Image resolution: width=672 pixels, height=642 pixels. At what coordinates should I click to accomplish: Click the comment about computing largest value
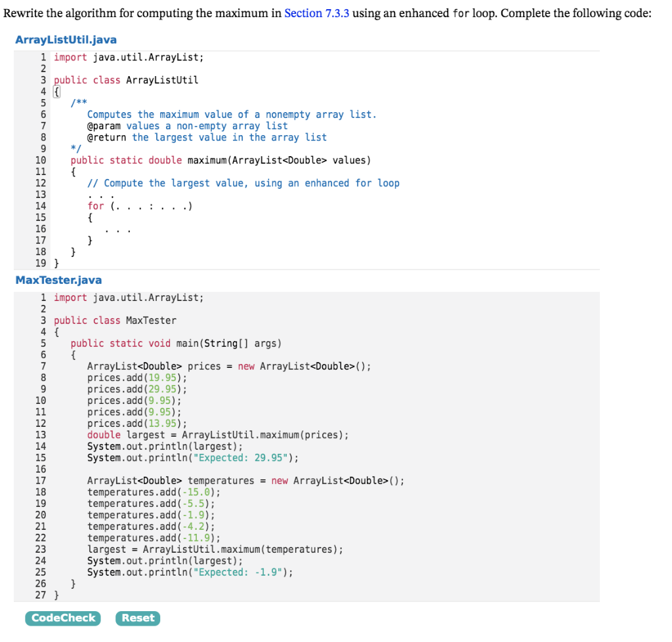pyautogui.click(x=243, y=183)
